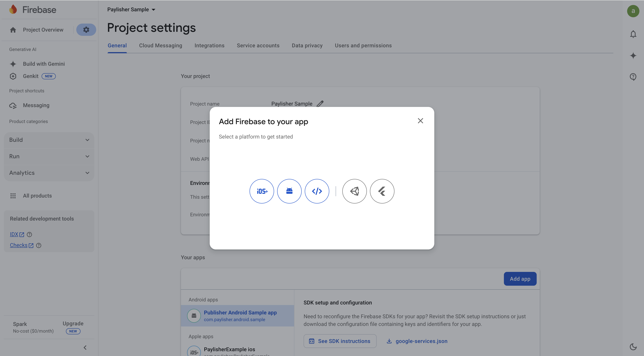Open Genkit in sidebar
Screen dimensions: 644x356
click(30, 76)
